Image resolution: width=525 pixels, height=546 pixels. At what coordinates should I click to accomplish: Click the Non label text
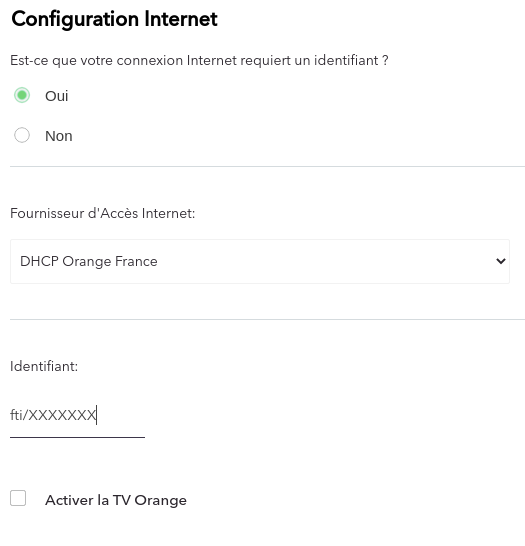click(59, 136)
